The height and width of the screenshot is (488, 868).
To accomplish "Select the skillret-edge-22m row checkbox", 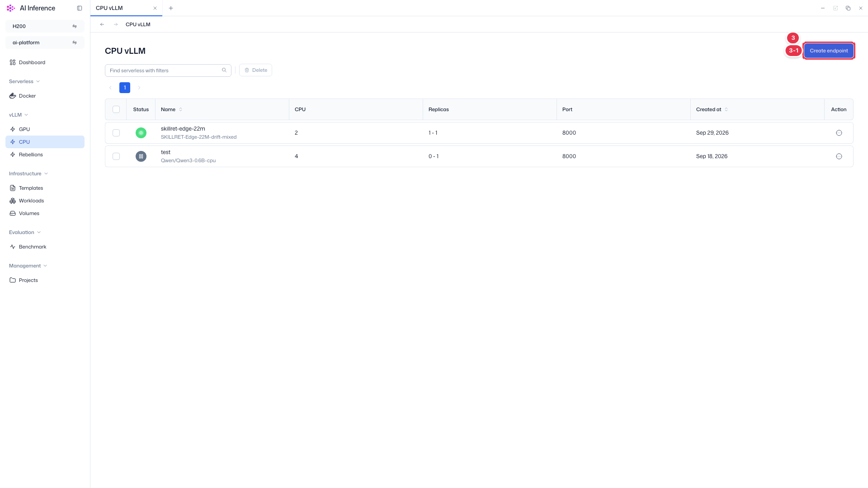I will (116, 133).
